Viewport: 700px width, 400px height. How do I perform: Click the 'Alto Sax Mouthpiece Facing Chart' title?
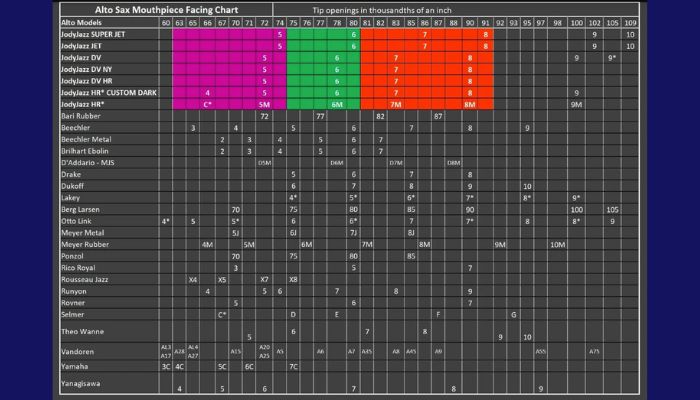166,10
